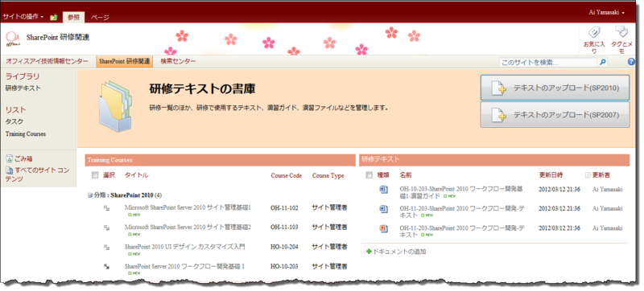Select SharePoint 研修関連 navigation tab
The image size is (644, 291).
pos(125,61)
